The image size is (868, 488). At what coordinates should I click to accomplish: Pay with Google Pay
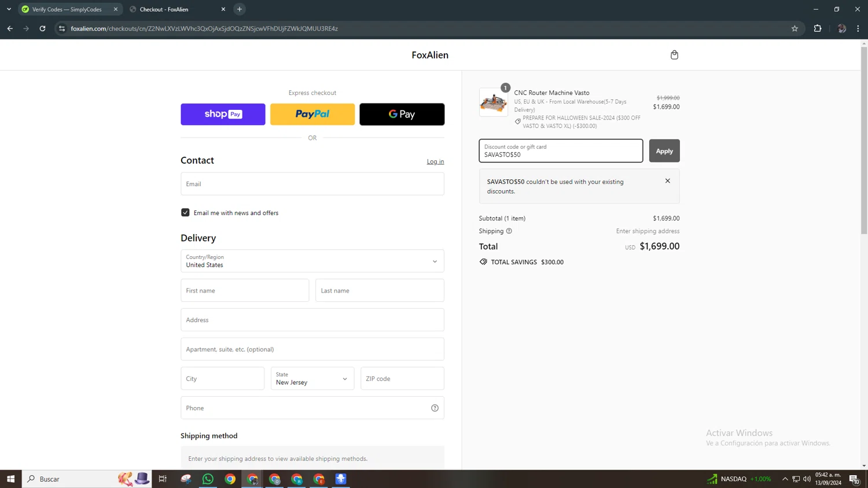[x=402, y=114]
